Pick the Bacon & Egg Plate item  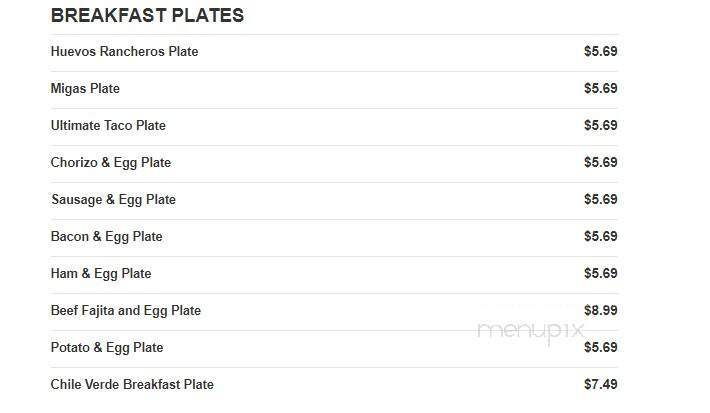click(x=106, y=237)
